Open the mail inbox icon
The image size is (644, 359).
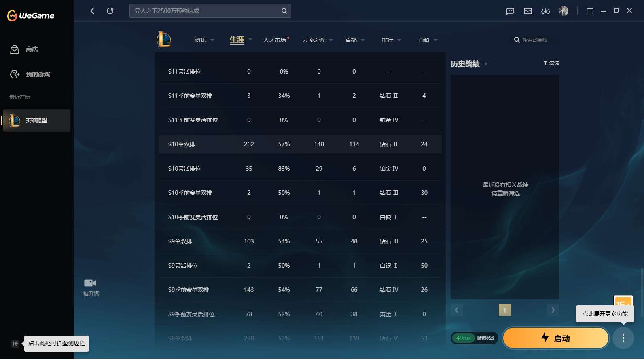528,11
